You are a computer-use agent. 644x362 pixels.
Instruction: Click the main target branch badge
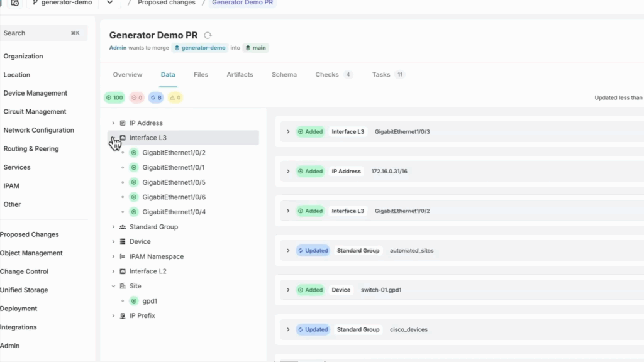coord(255,48)
